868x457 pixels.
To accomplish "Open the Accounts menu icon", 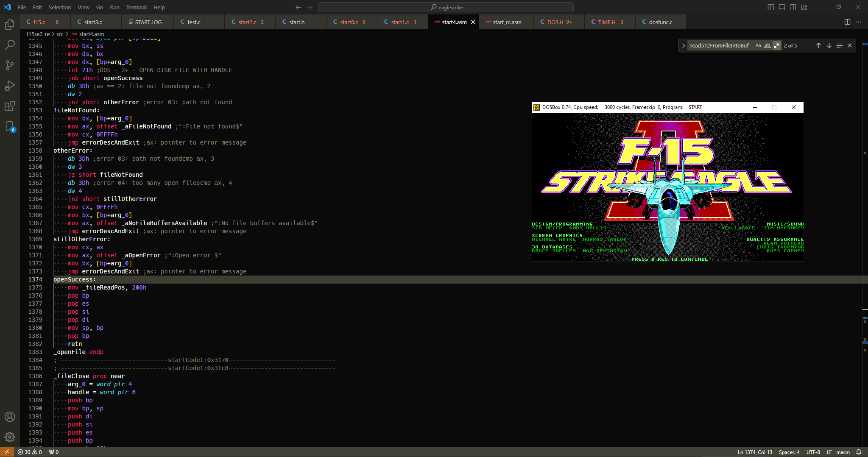I will (x=10, y=417).
